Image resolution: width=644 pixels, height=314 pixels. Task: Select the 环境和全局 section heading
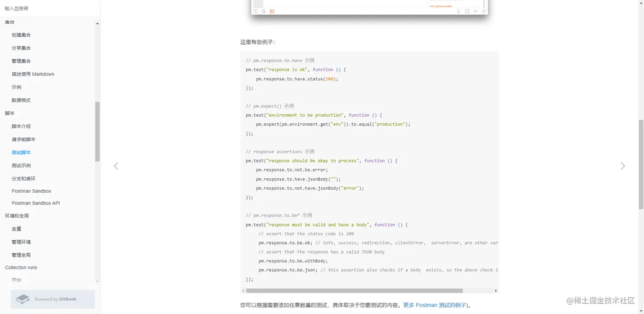17,216
